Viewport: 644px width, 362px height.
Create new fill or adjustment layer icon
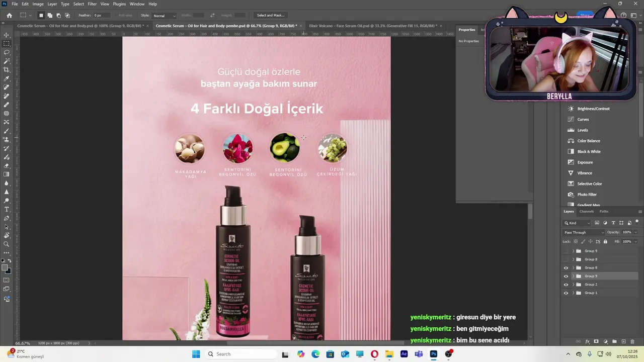coord(605,341)
